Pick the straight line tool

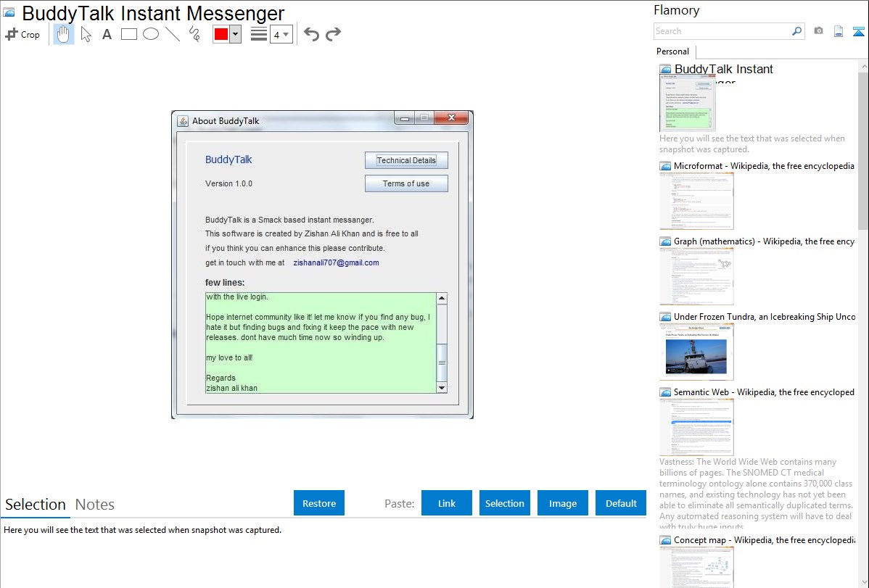click(173, 34)
